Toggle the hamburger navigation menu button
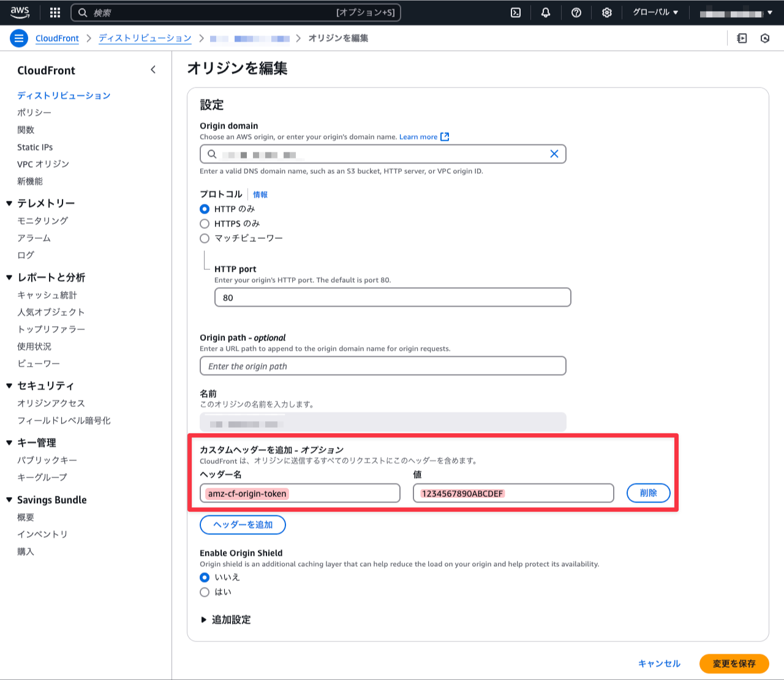The height and width of the screenshot is (680, 784). click(x=19, y=38)
